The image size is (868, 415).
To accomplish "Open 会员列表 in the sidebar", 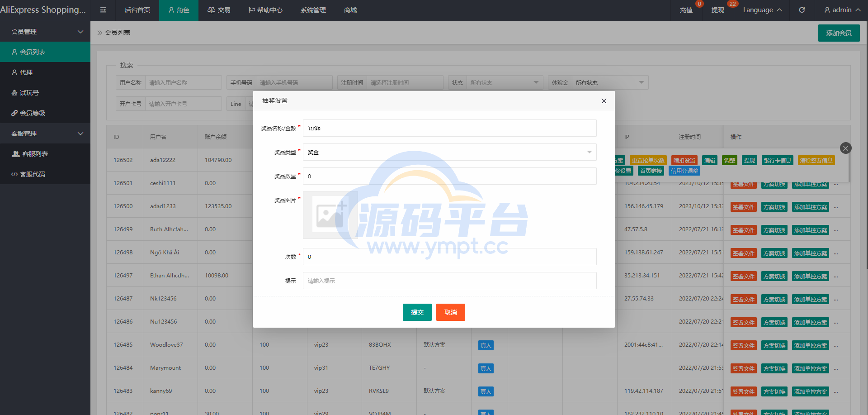I will pyautogui.click(x=45, y=52).
